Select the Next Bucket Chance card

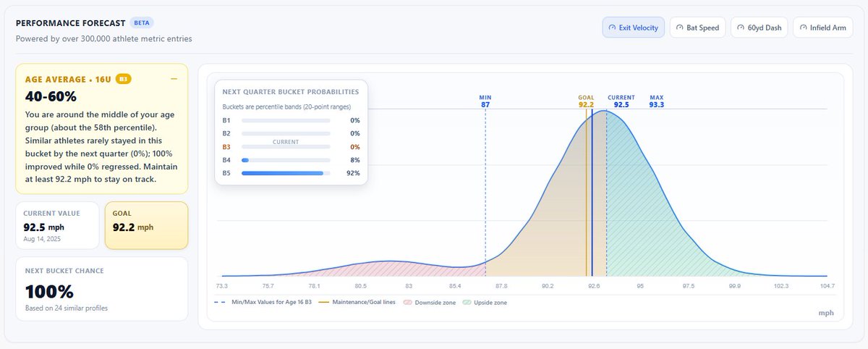[x=102, y=288]
